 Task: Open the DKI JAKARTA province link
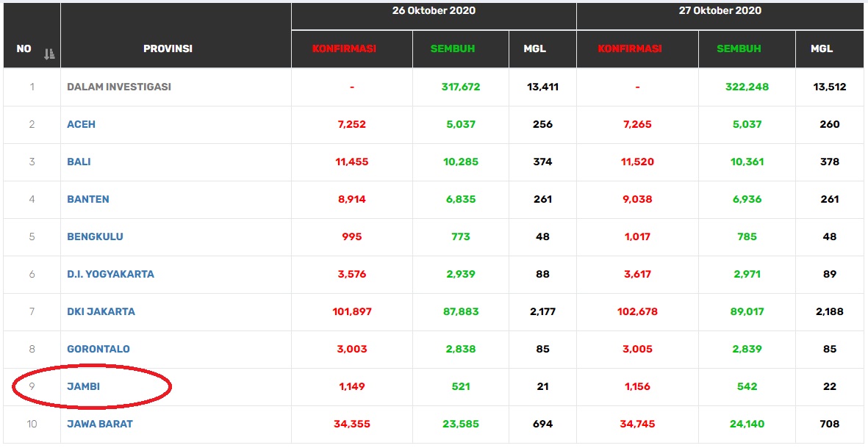click(x=101, y=311)
